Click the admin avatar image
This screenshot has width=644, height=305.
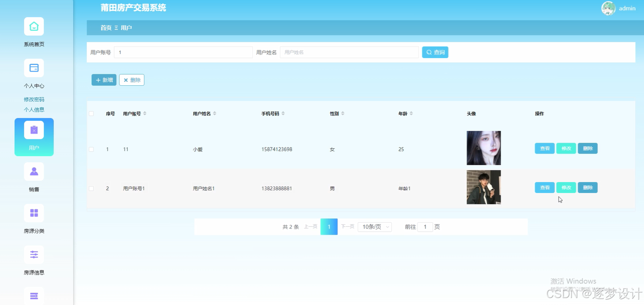608,8
